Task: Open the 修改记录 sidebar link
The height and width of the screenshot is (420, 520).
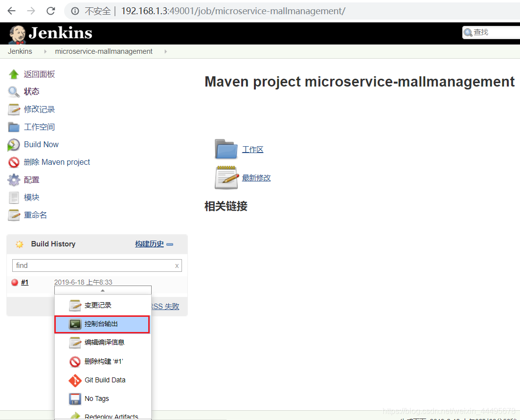Action: 39,110
